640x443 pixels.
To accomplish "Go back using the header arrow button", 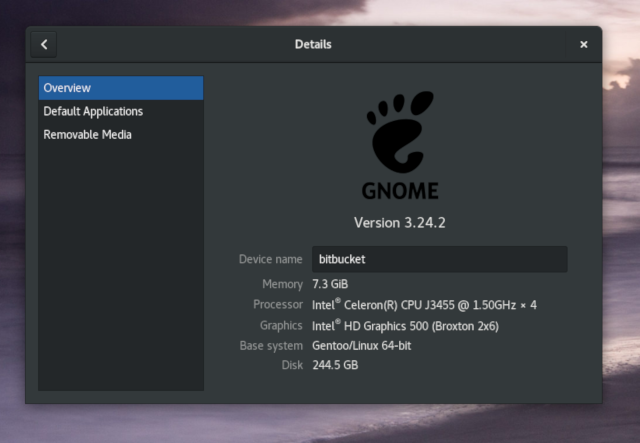I will [44, 45].
